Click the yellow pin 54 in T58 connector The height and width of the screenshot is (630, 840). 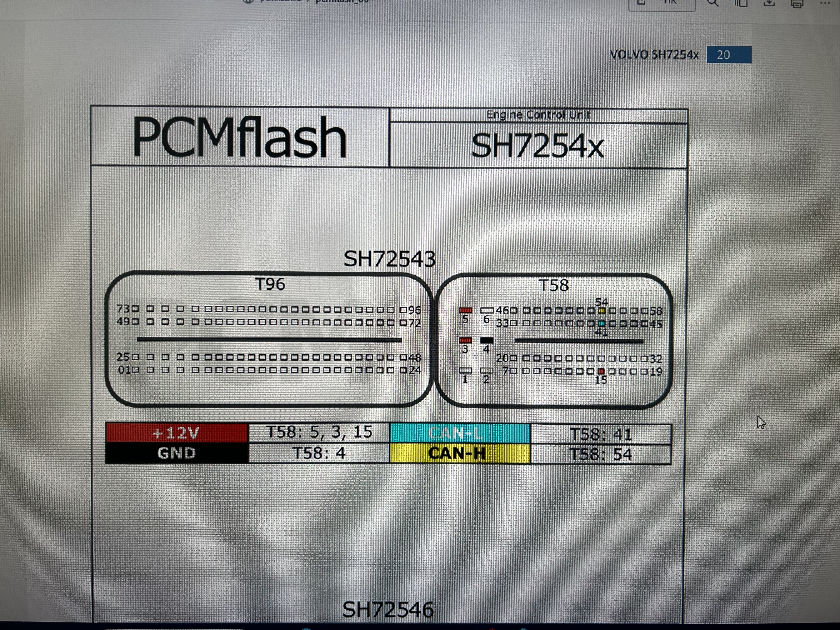coord(601,311)
